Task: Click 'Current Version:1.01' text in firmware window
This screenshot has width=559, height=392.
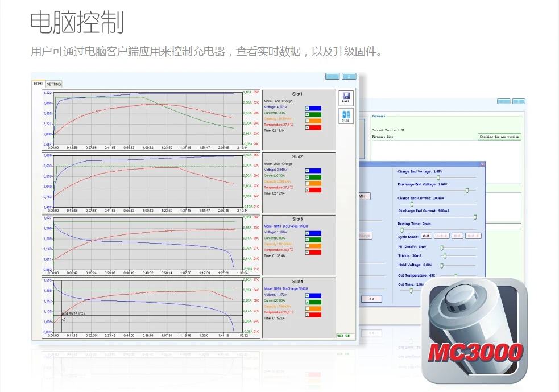Action: (388, 130)
